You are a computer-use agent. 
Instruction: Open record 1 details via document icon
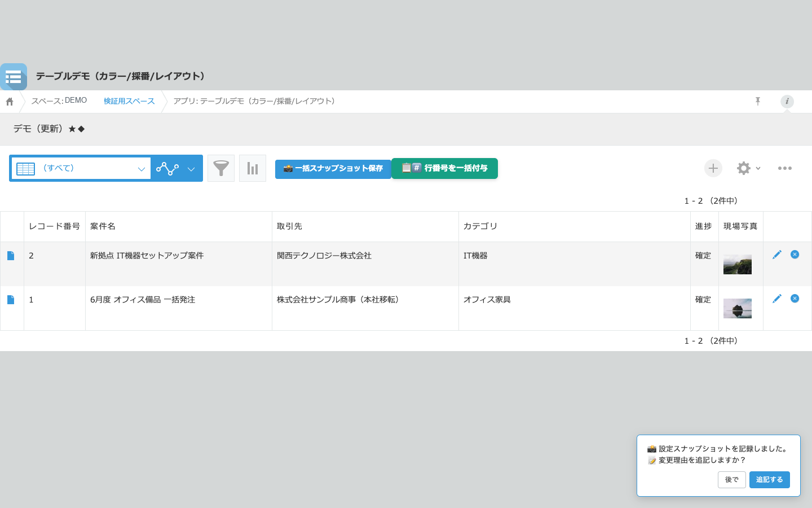point(11,300)
